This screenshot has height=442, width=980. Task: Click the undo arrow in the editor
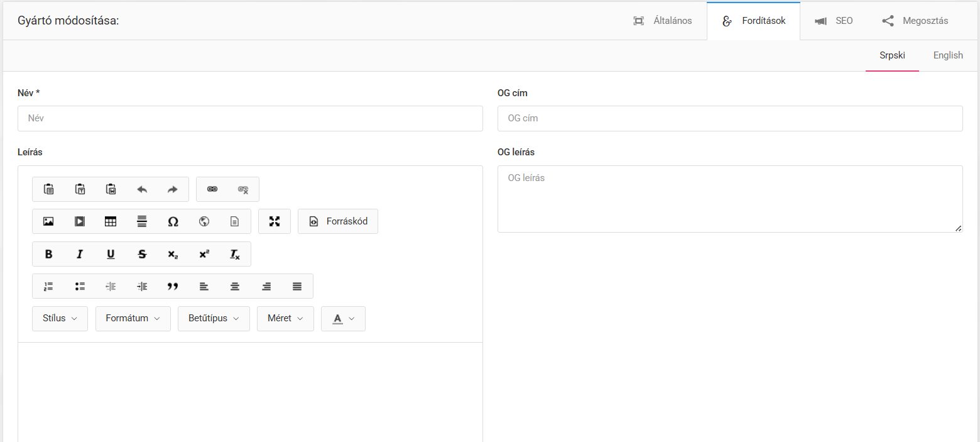point(142,189)
